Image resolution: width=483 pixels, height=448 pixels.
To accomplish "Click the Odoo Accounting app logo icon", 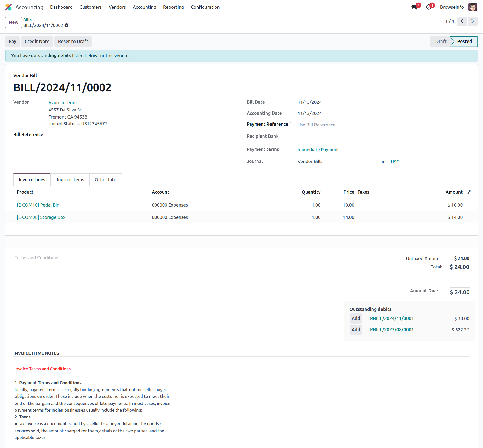I will (9, 7).
